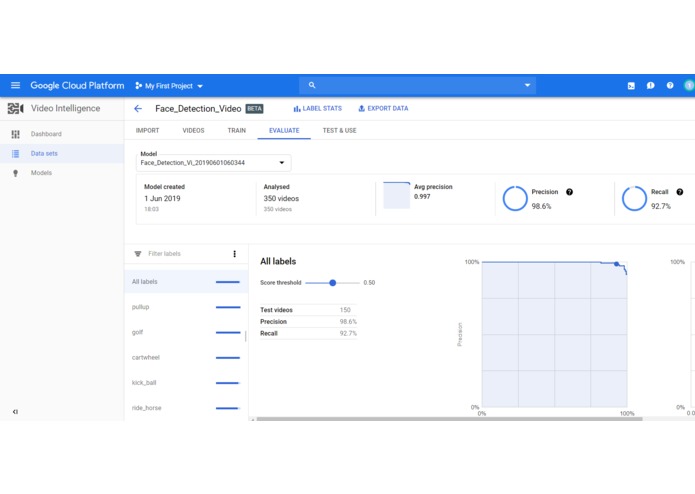Screen dimensions: 695x494
Task: Open the three-dot labels options menu
Action: point(234,254)
